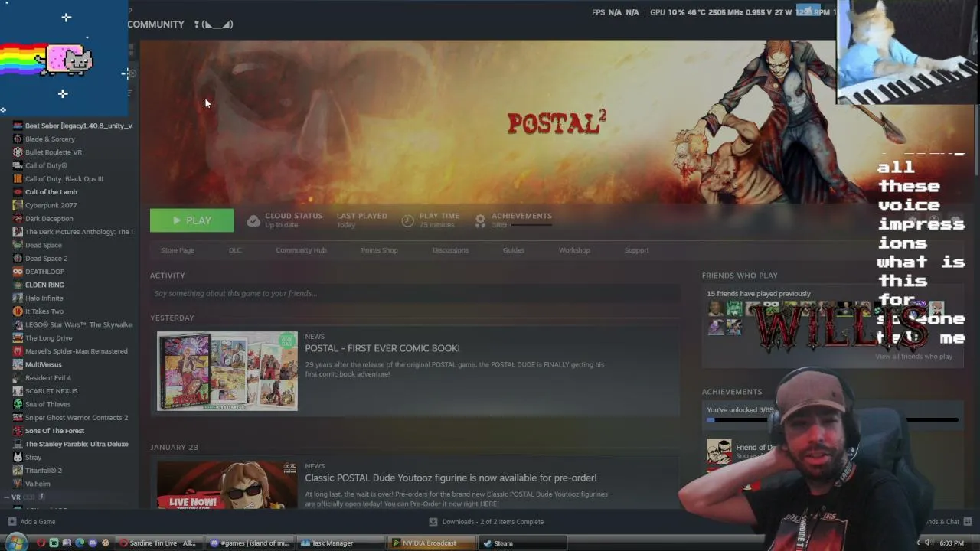Select Call of Duty: Black Ops III icon
The height and width of the screenshot is (551, 980).
[18, 178]
